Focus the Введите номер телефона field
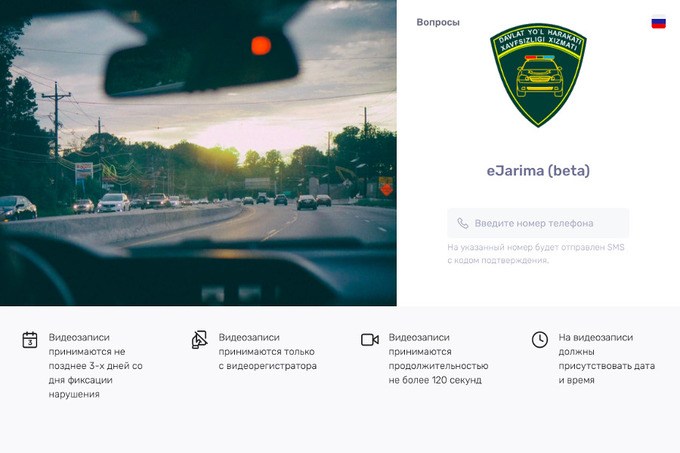The width and height of the screenshot is (680, 453). tap(545, 224)
